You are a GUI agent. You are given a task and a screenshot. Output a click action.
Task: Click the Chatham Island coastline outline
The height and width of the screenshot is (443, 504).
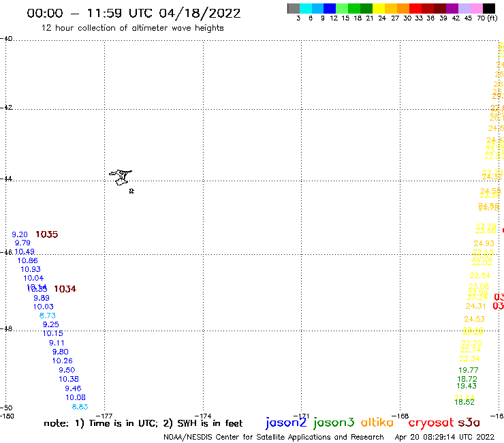tap(121, 177)
